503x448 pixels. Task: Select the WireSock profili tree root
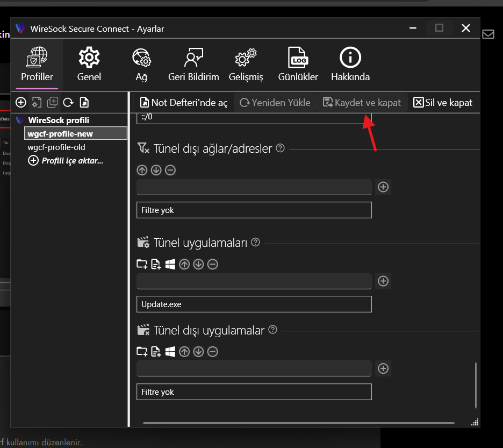coord(59,120)
